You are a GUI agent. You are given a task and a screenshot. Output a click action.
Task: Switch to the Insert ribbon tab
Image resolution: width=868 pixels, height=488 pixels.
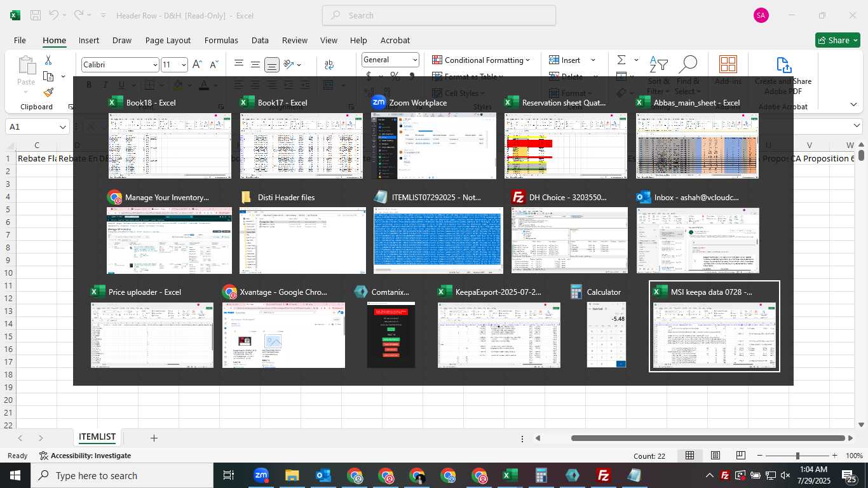pyautogui.click(x=89, y=40)
